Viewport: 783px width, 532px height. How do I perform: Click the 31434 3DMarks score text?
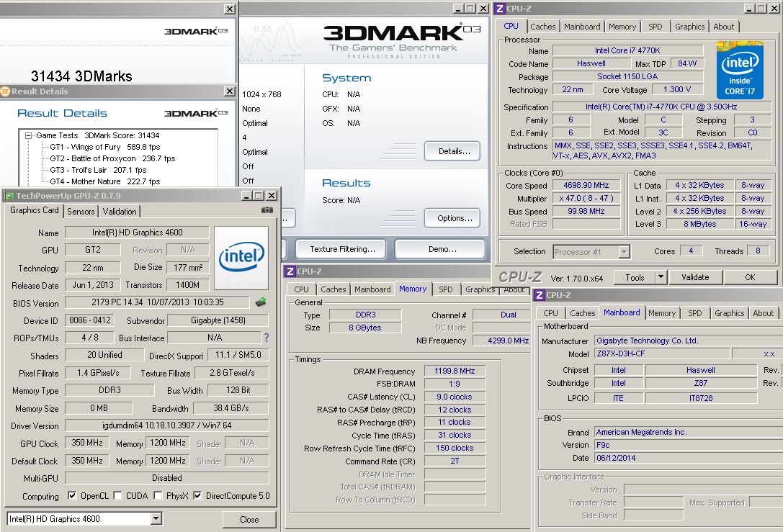(81, 76)
